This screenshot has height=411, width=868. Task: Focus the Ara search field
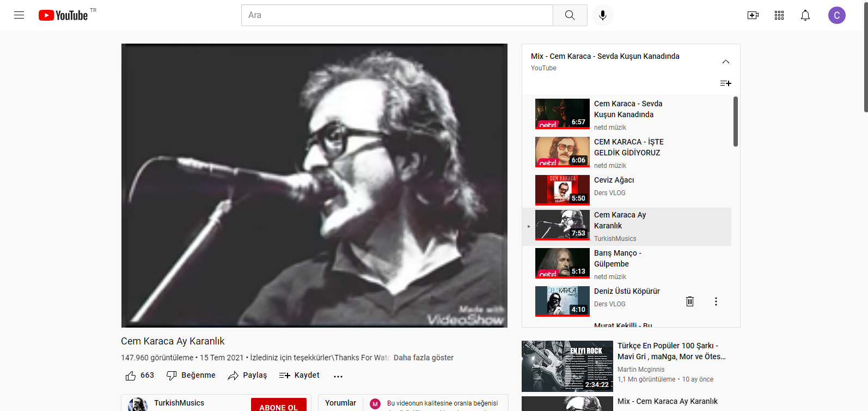click(397, 15)
